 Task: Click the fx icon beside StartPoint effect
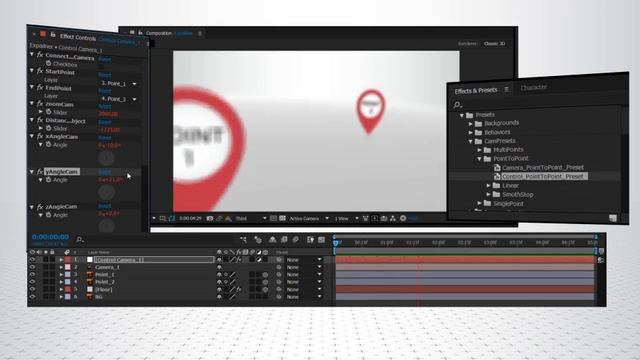(40, 71)
